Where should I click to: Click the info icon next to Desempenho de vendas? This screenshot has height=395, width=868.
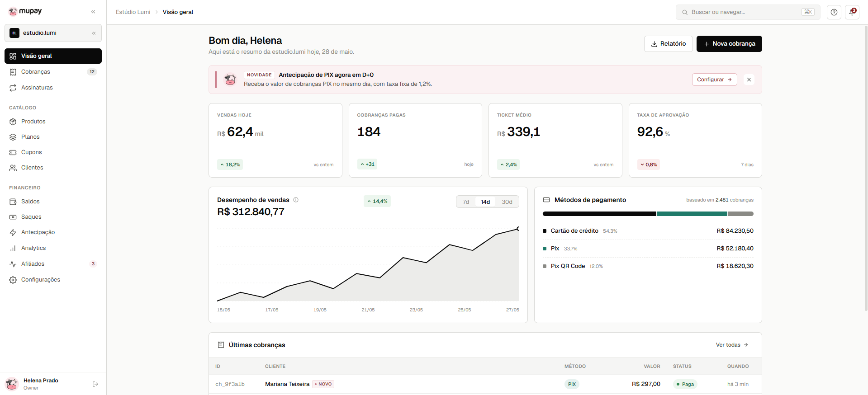(296, 200)
